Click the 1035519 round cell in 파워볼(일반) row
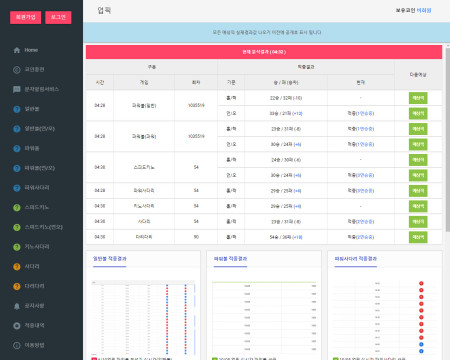This screenshot has height=360, width=450. point(196,105)
